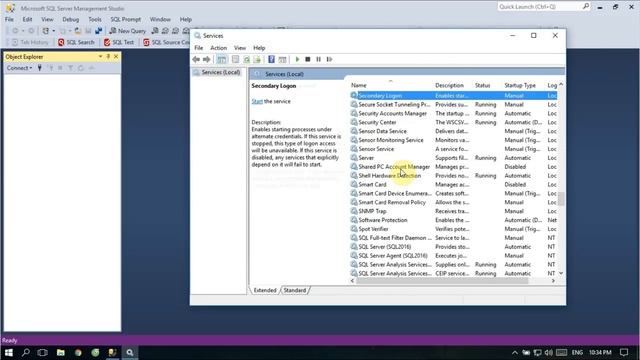Open the Action menu in Services
640x360 pixels.
click(218, 48)
